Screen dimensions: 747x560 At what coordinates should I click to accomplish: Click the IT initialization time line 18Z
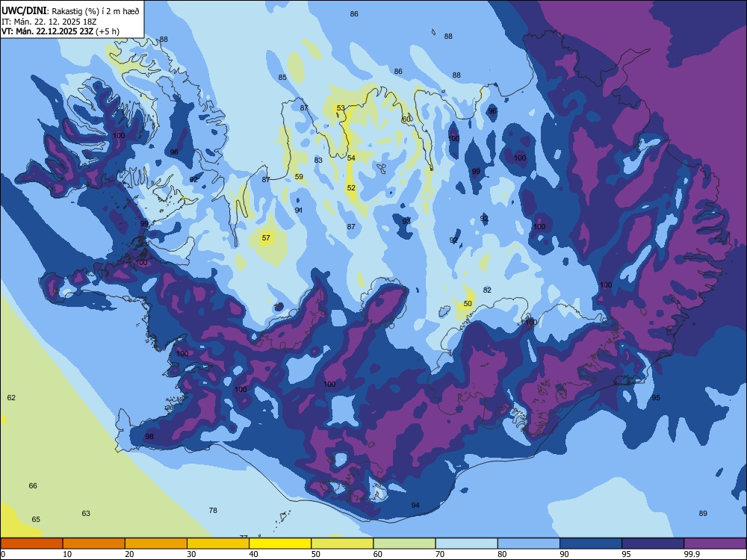click(x=49, y=22)
